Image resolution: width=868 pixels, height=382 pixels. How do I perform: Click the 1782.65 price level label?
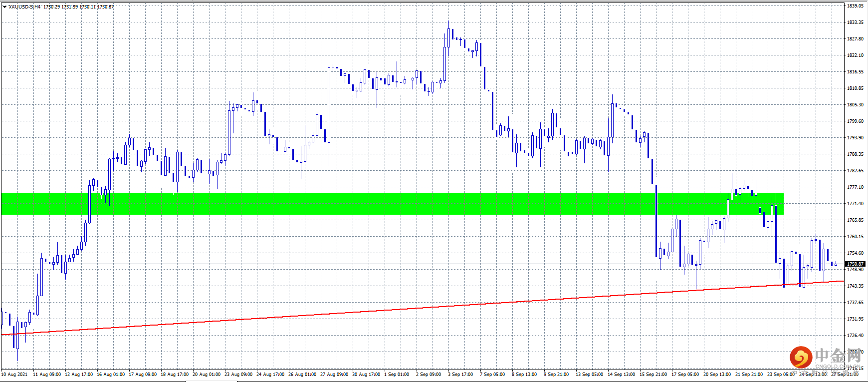[855, 171]
